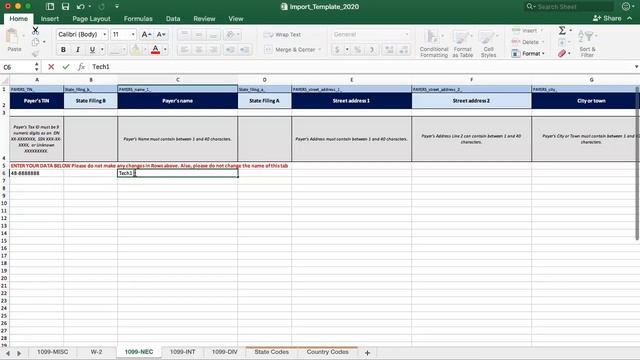Viewport: 640px width, 360px height.
Task: Apply Italic formatting
Action: (x=78, y=50)
